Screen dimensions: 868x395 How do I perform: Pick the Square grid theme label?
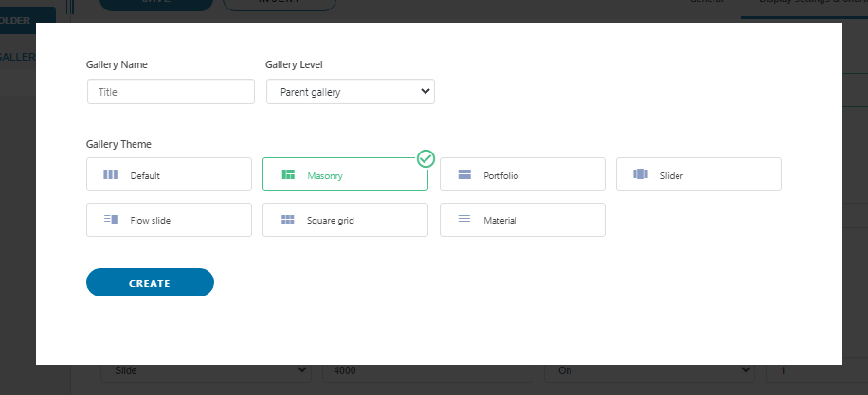[x=331, y=220]
